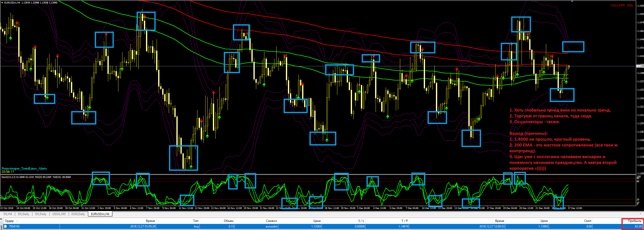Click the chart tabs scroll arrow
Screen dimensions: 644x230
(640, 214)
